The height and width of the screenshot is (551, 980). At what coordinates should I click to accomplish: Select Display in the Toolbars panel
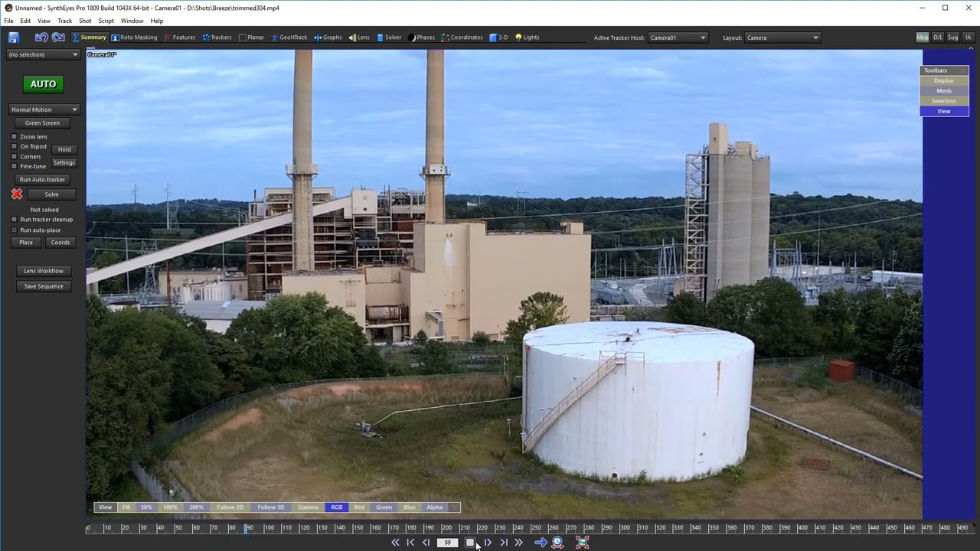point(944,80)
